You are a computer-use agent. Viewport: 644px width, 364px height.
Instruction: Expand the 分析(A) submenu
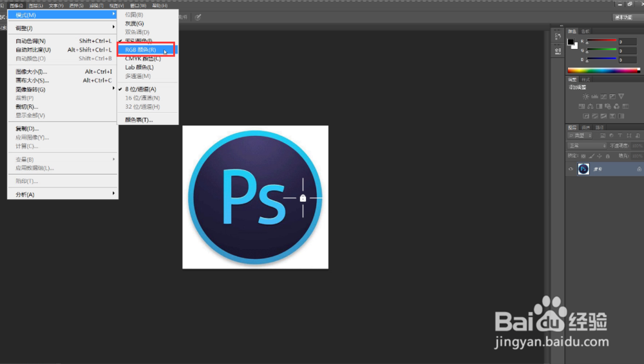click(62, 195)
